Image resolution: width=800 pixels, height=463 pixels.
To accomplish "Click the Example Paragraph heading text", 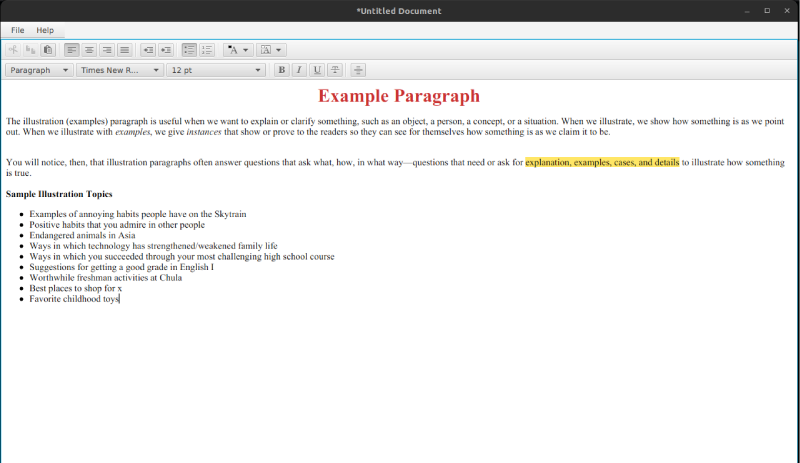I will click(x=399, y=96).
